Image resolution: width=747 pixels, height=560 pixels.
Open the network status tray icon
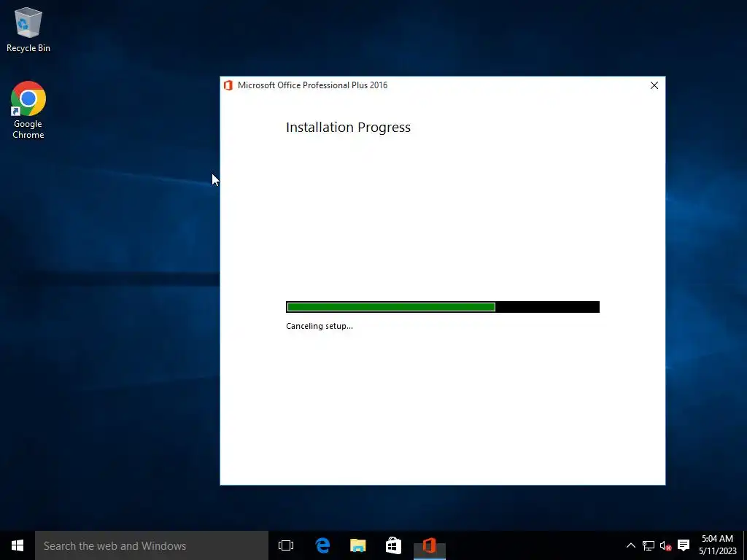648,545
